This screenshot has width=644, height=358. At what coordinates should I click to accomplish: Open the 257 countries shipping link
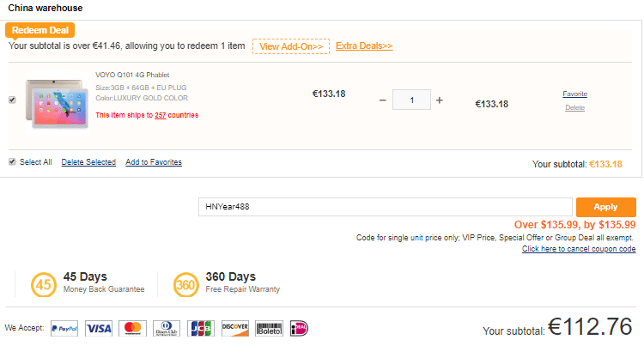161,115
